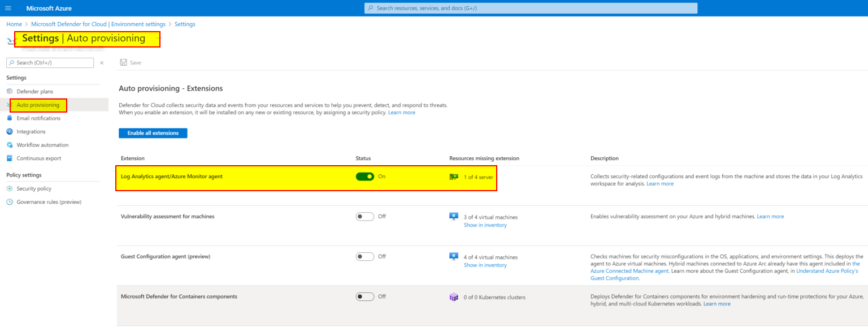Show in inventory for 4 of 4 virtual machines

[x=485, y=265]
